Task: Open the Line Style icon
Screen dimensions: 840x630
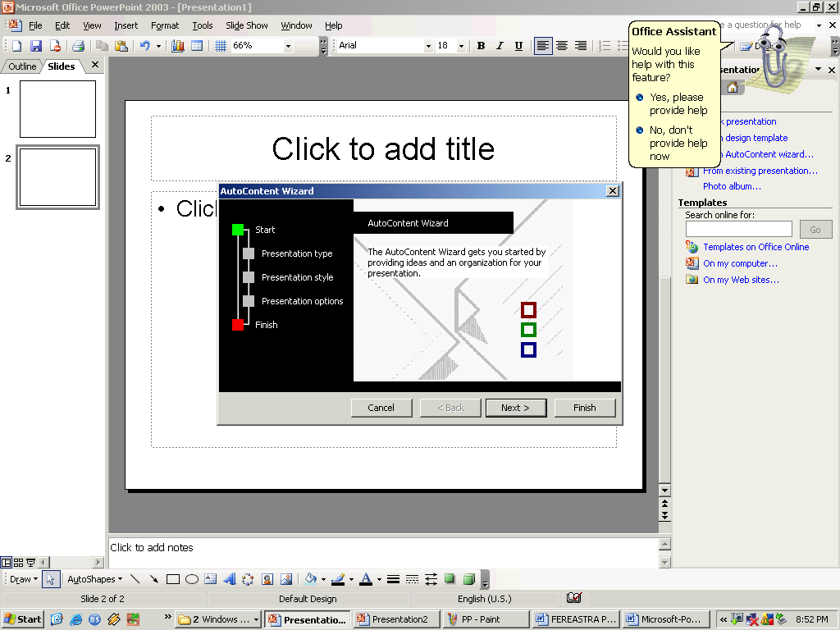Action: [x=393, y=579]
